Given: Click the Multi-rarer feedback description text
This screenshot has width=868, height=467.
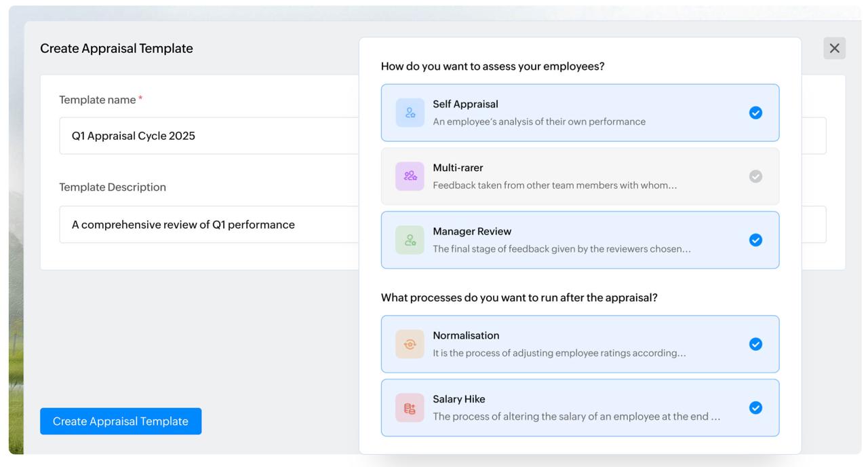Looking at the screenshot, I should 555,185.
